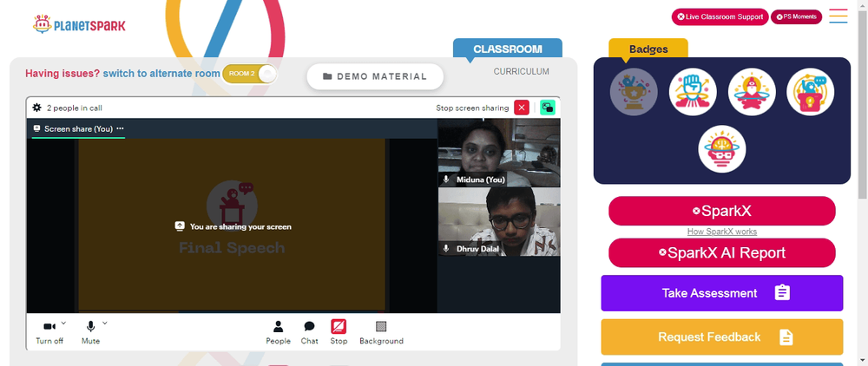
Task: Open Screen share options ellipsis
Action: [x=120, y=128]
